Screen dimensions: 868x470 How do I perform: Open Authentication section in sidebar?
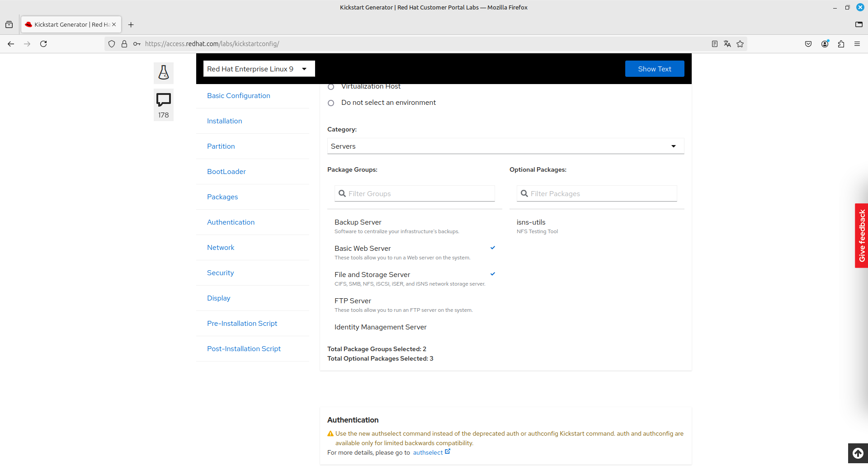click(231, 222)
